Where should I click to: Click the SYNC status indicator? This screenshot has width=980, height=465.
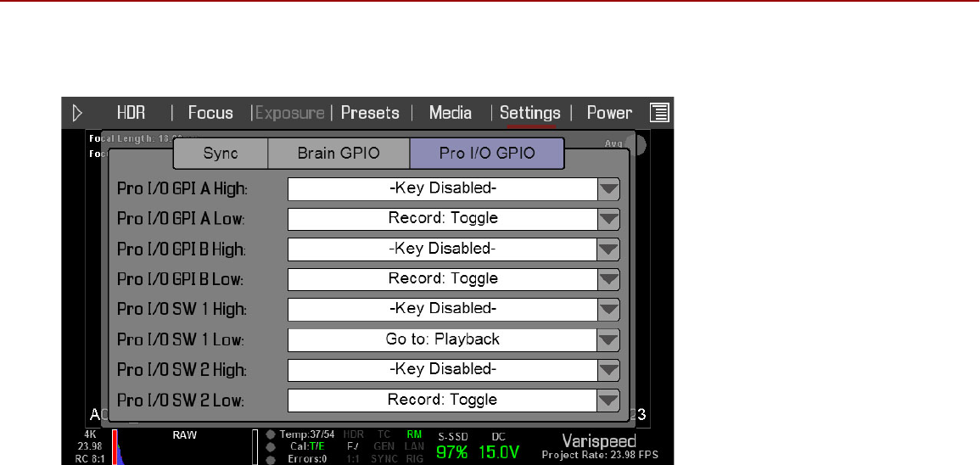click(384, 459)
